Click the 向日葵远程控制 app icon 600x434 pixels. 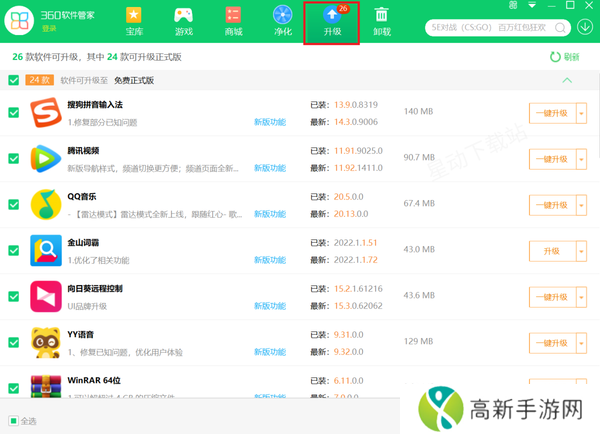point(46,296)
